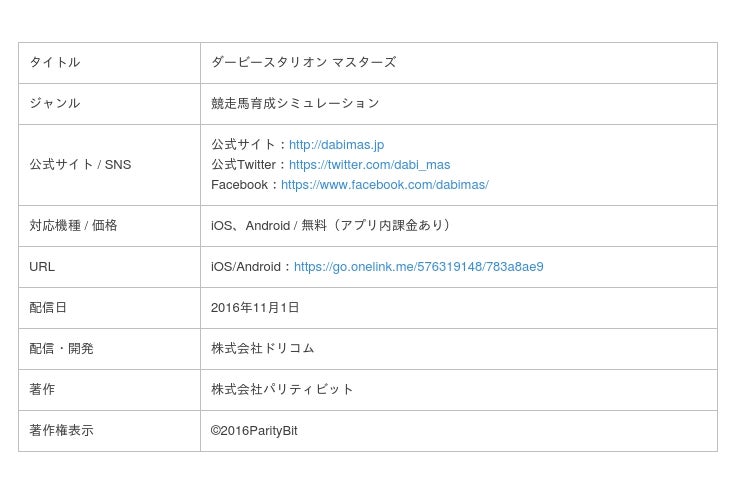Open the go.onelink.me iOS/Android download link

coord(418,267)
